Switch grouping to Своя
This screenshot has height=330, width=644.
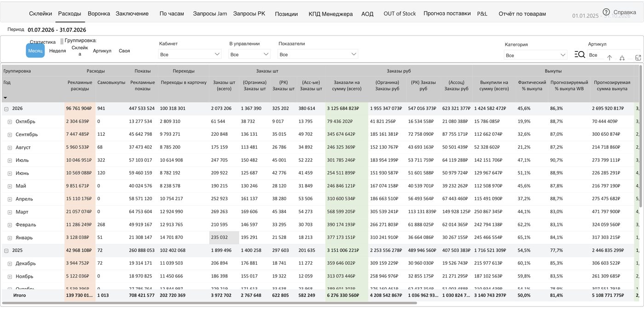click(124, 51)
